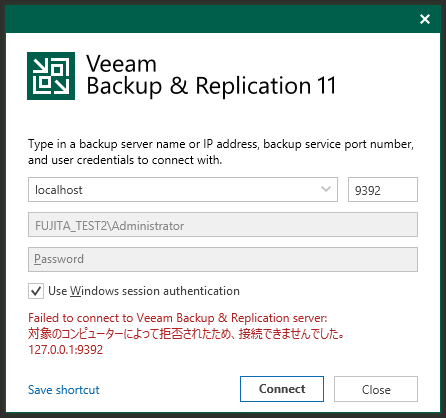The width and height of the screenshot is (446, 418).
Task: Click the Connect button
Action: (282, 389)
